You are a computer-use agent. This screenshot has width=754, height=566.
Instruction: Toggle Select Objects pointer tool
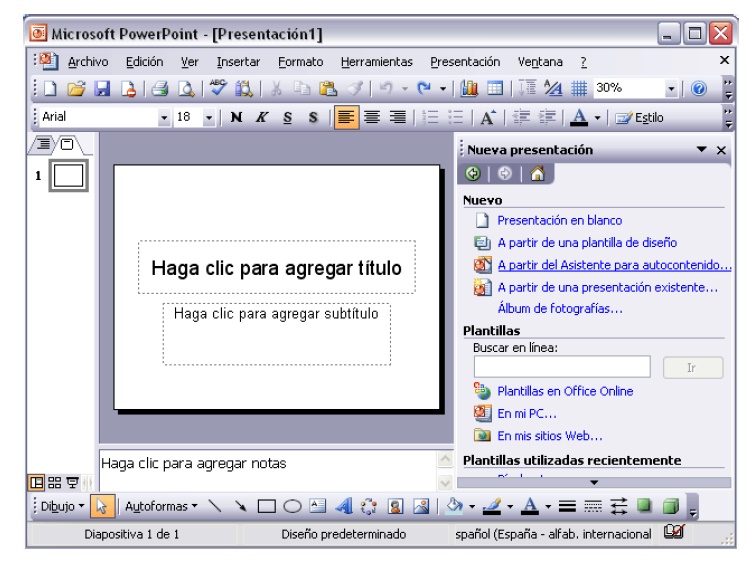pos(102,506)
